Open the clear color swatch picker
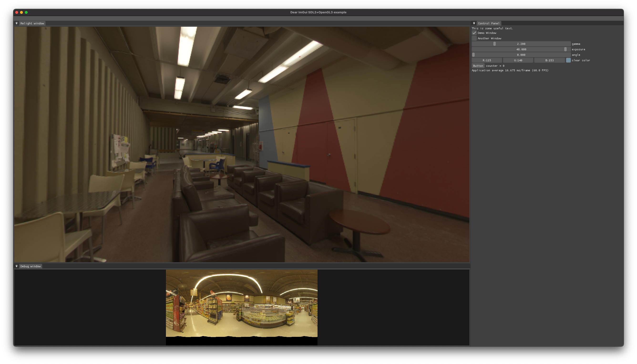637x364 pixels. [568, 61]
